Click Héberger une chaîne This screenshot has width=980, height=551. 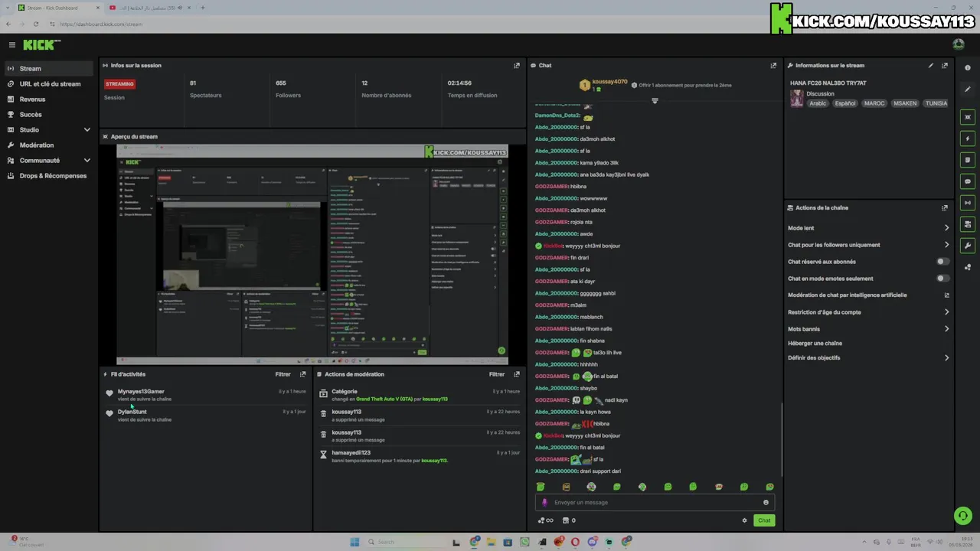(x=815, y=344)
